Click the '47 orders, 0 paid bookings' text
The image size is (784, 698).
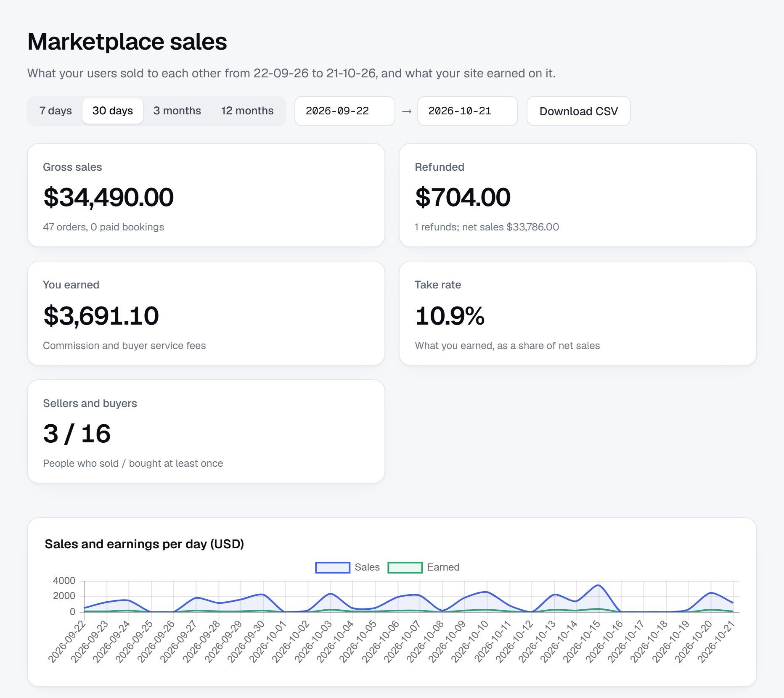103,227
